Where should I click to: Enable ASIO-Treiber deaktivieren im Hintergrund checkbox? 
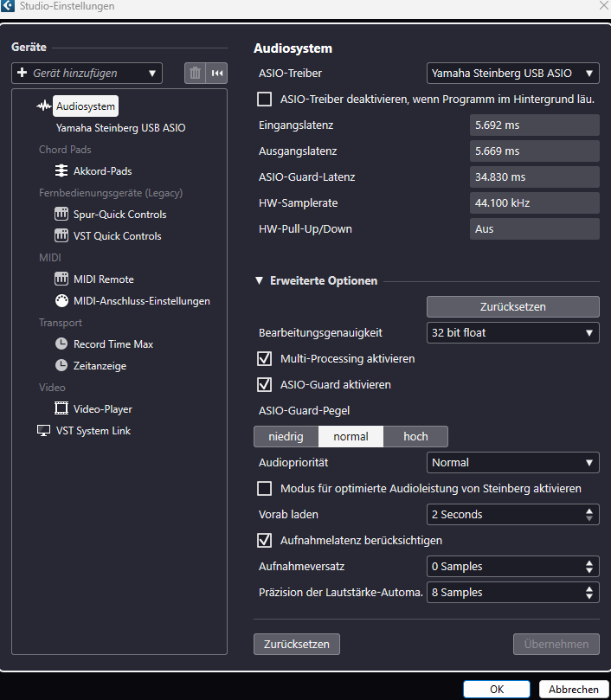tap(265, 99)
